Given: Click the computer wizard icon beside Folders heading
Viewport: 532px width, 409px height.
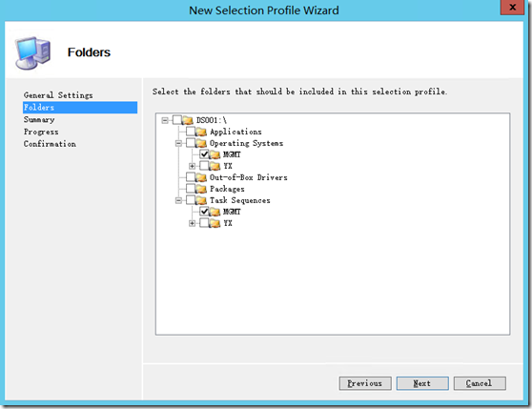Looking at the screenshot, I should pos(32,52).
